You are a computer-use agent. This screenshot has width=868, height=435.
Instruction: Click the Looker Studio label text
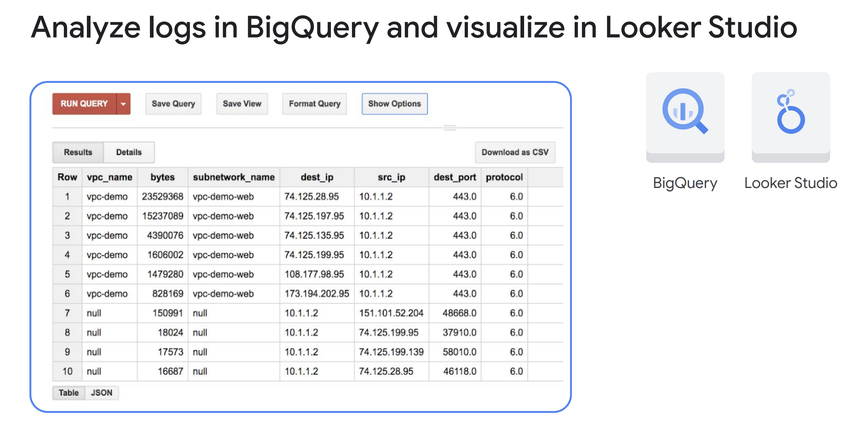pyautogui.click(x=791, y=183)
